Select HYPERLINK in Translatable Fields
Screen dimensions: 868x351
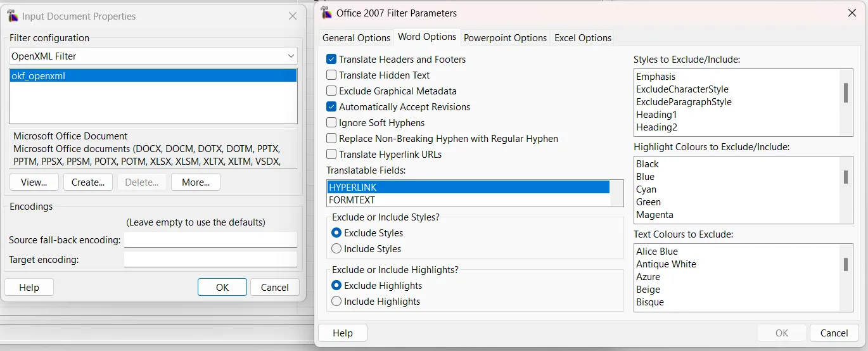coord(468,187)
